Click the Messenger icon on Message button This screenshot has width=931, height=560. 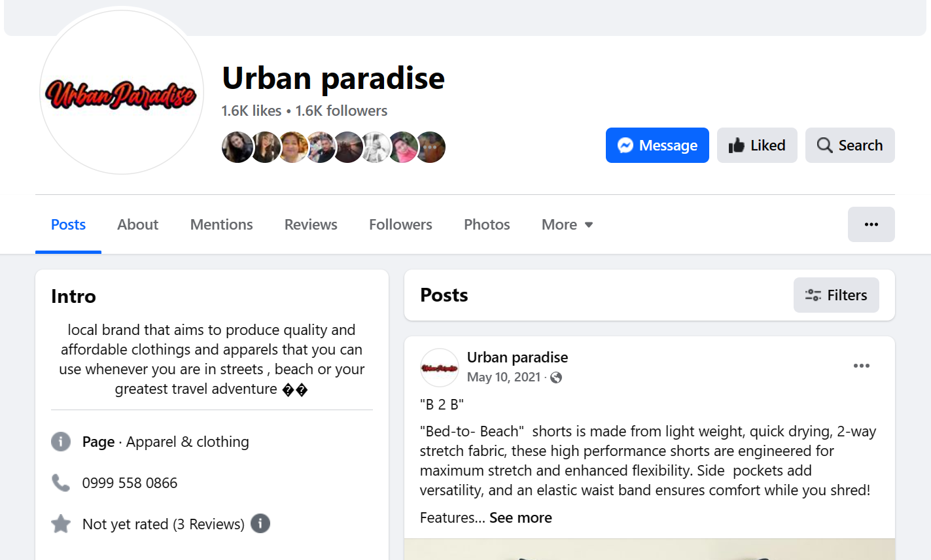[x=625, y=145]
